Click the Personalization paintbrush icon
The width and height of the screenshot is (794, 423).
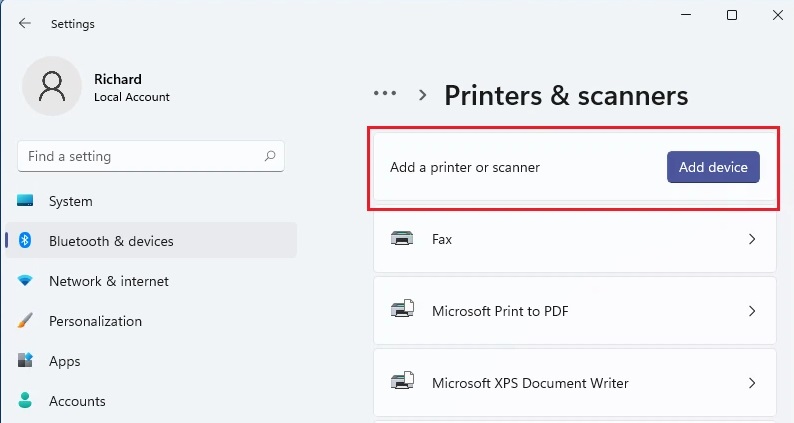(26, 321)
